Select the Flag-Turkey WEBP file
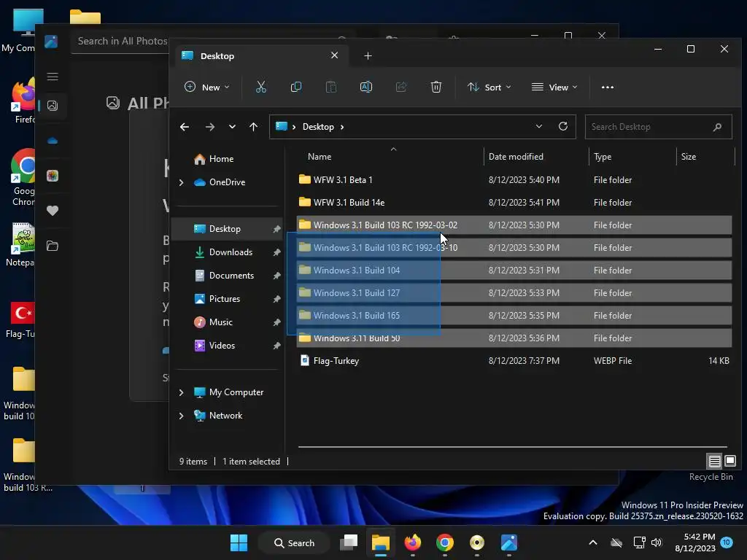Image resolution: width=747 pixels, height=560 pixels. point(514,361)
